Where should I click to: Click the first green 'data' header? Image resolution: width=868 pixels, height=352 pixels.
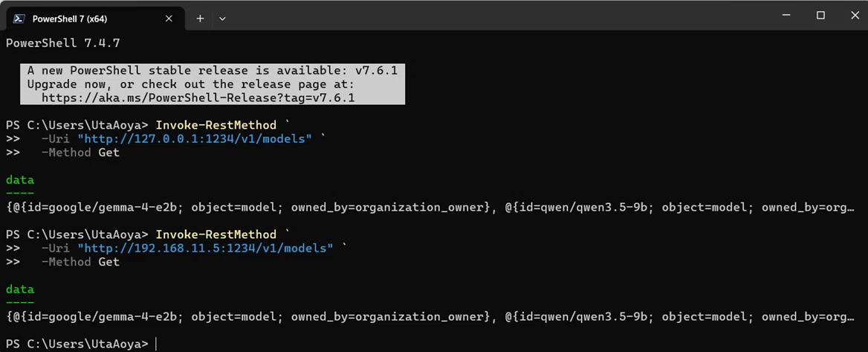coord(20,179)
